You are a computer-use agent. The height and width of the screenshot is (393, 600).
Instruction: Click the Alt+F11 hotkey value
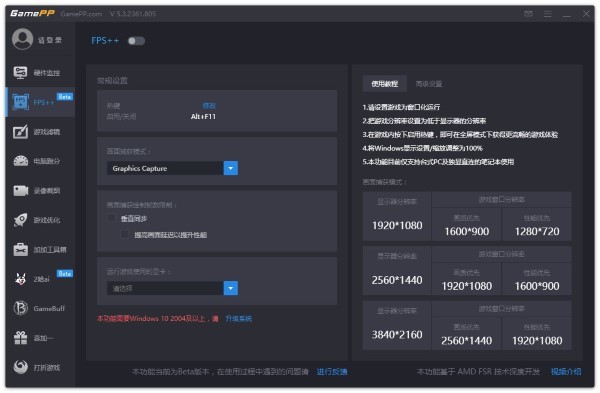point(203,116)
